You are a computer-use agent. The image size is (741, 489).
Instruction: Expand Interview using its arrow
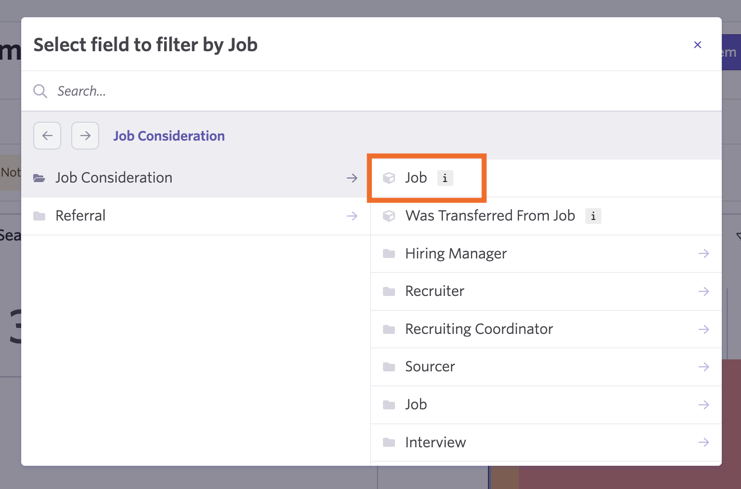point(704,443)
